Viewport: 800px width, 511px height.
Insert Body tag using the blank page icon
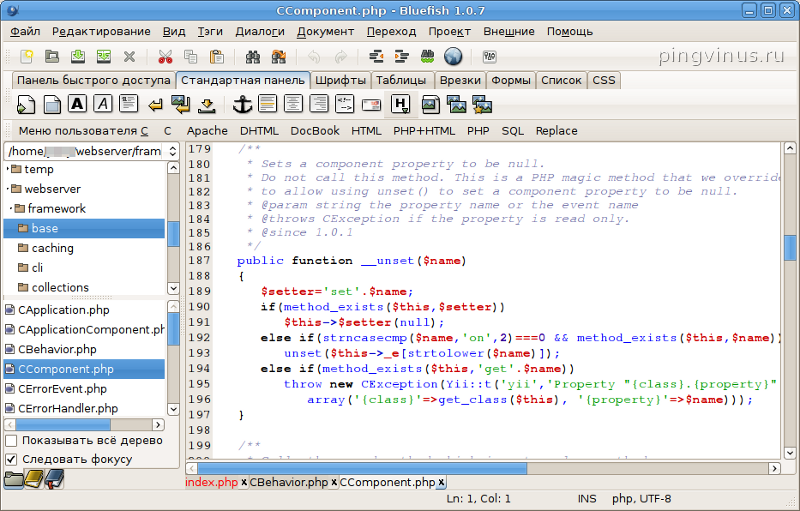(52, 105)
